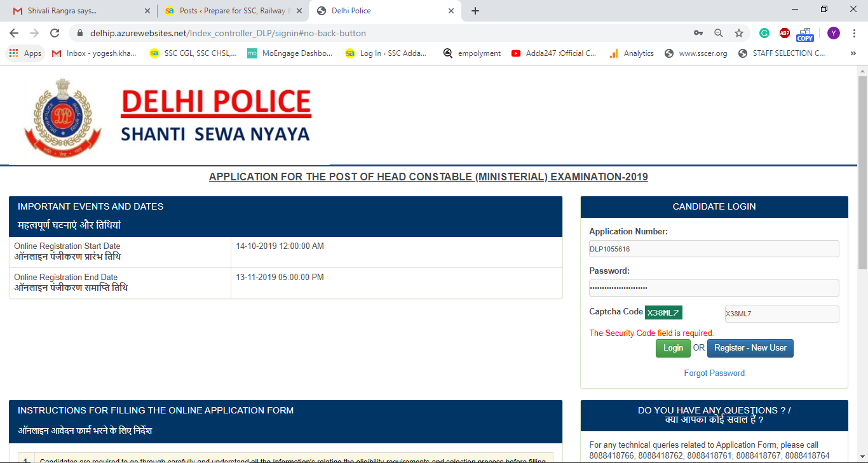The width and height of the screenshot is (868, 463).
Task: Click the Password field
Action: pyautogui.click(x=714, y=288)
